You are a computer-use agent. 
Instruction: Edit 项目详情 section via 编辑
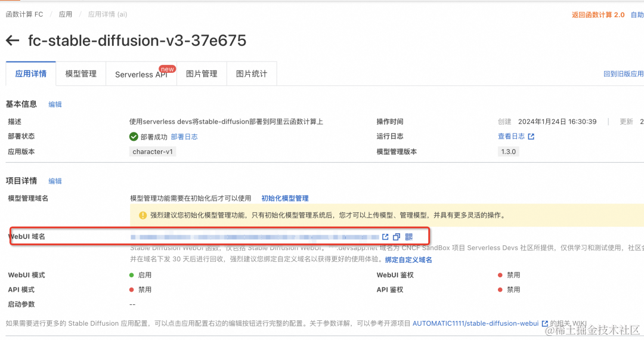point(55,181)
